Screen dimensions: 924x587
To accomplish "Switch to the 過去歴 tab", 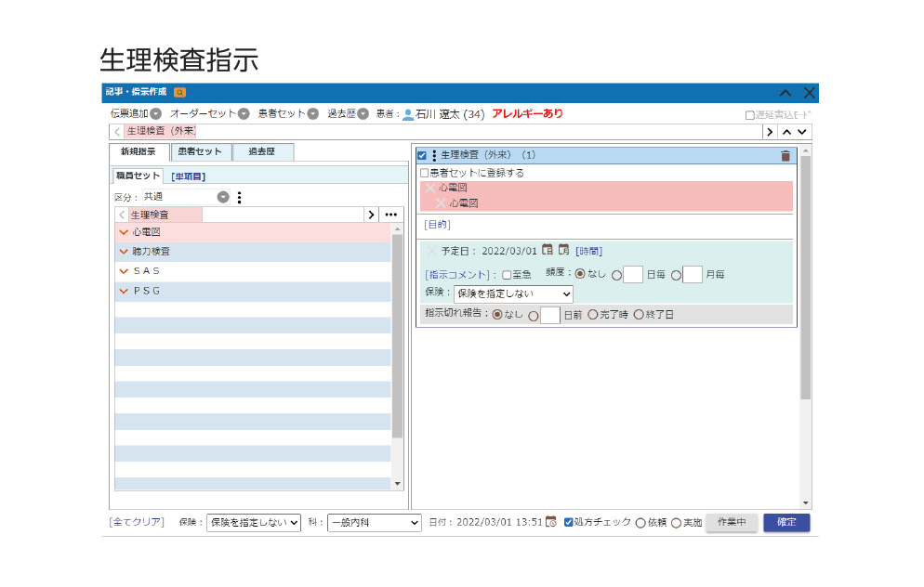I will pos(263,152).
